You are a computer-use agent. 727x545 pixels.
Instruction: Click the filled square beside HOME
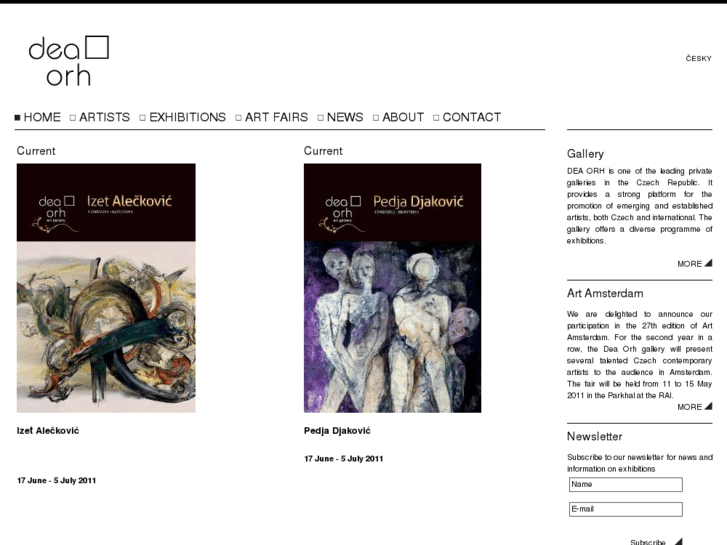[x=18, y=118]
